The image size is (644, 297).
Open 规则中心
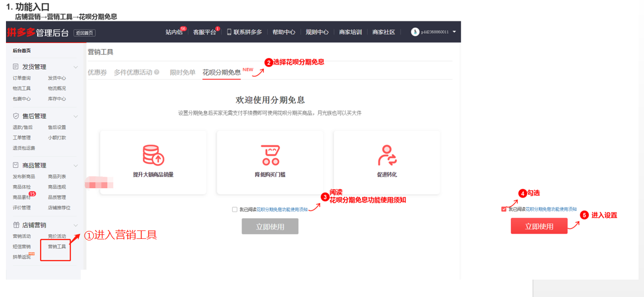317,32
